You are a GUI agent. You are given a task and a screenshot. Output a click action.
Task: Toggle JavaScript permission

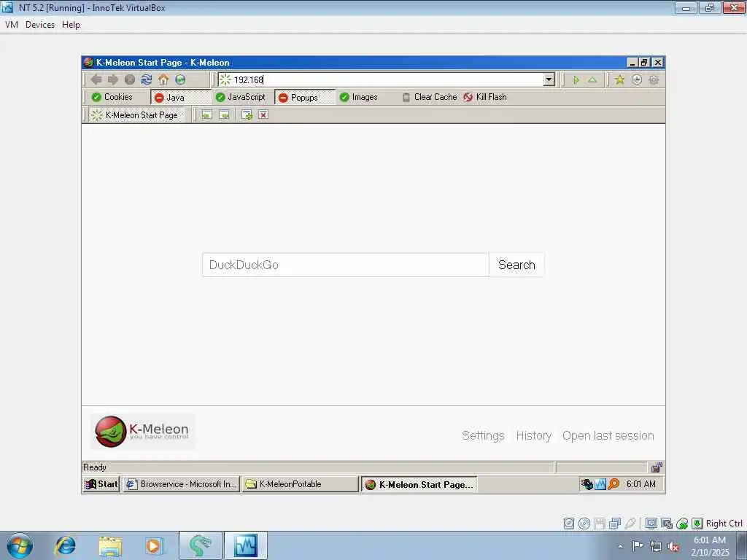(241, 97)
